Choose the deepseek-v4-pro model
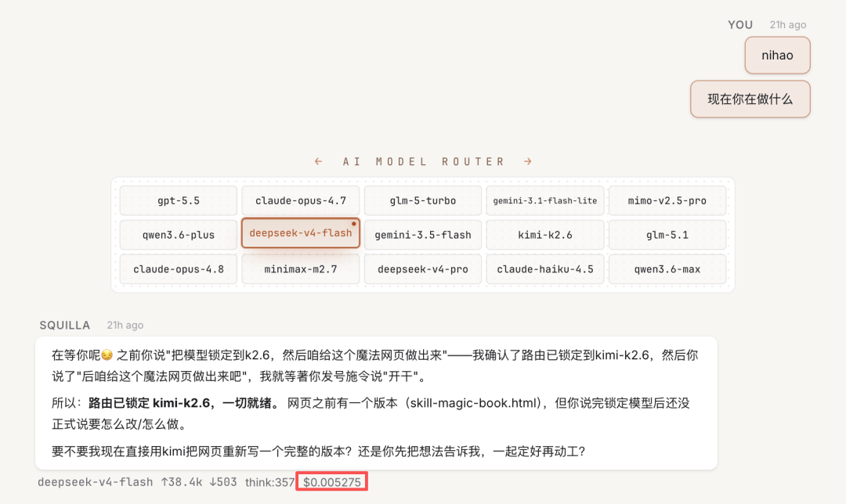Viewport: 846px width, 504px height. (x=423, y=269)
